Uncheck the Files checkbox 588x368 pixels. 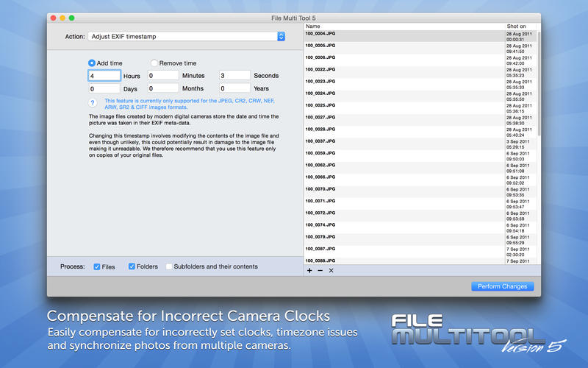(x=97, y=266)
